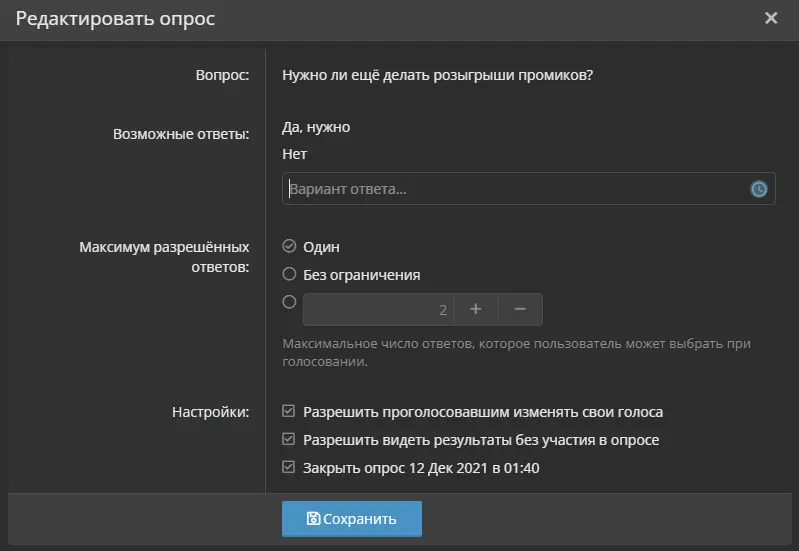
Task: Click the save disk icon
Action: pyautogui.click(x=313, y=518)
